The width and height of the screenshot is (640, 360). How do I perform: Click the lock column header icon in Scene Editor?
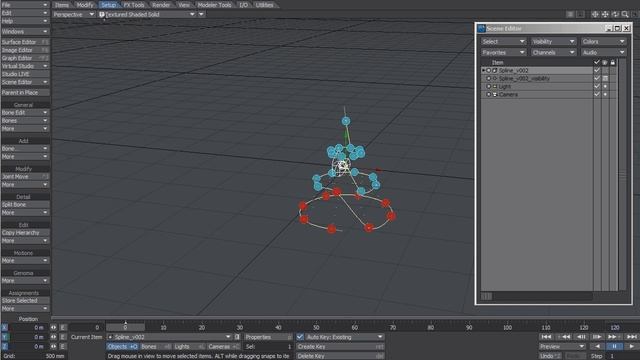[x=613, y=62]
